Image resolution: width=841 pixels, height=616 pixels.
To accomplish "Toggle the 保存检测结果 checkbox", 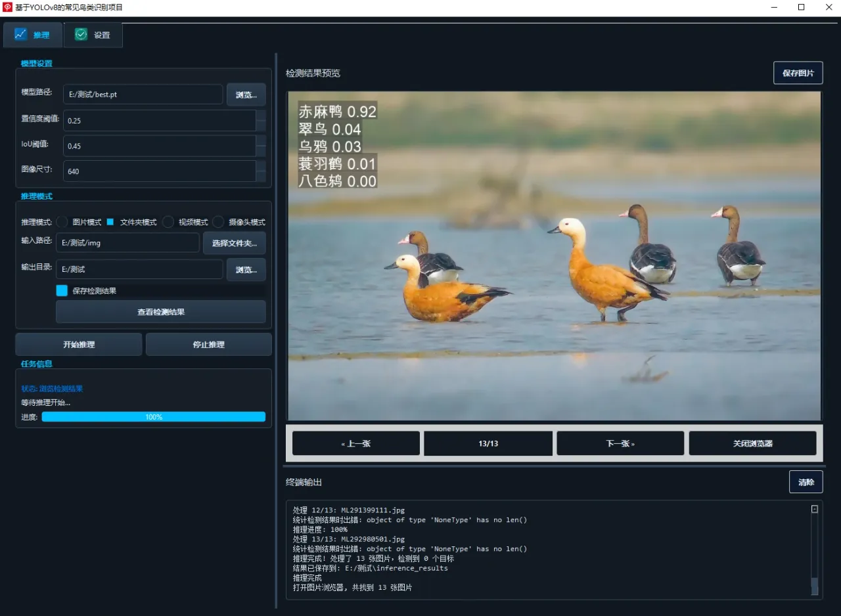I will [x=62, y=290].
